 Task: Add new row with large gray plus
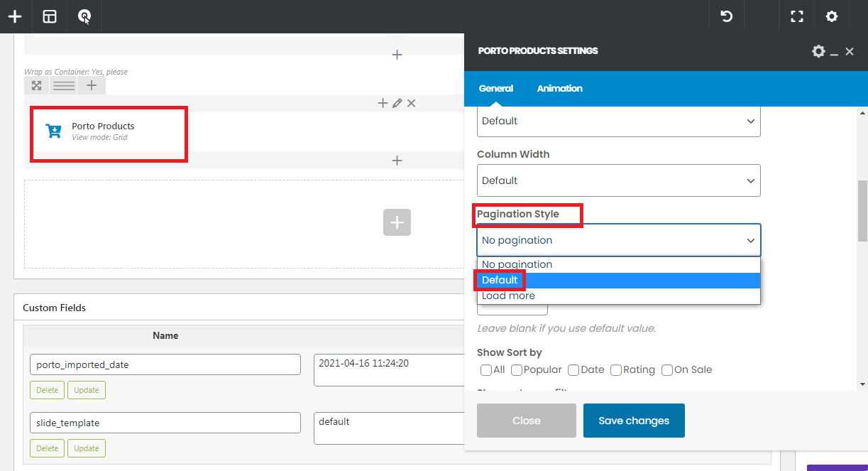point(397,222)
